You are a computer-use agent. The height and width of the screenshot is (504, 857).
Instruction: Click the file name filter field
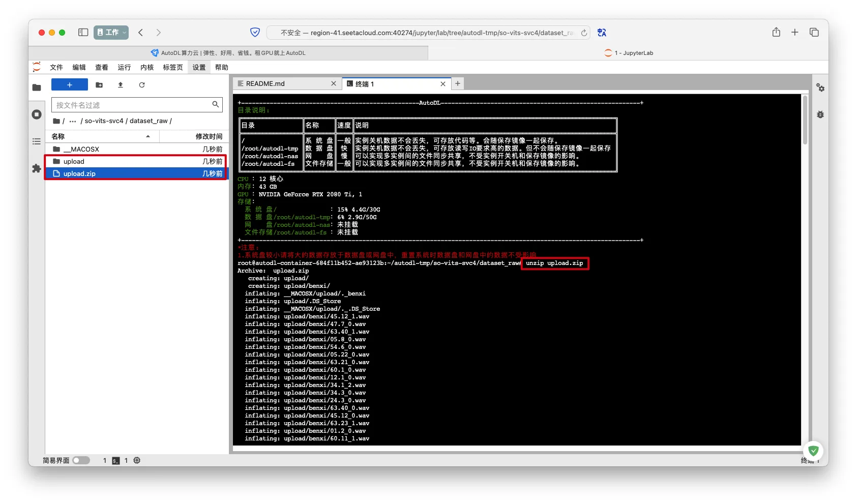[132, 105]
